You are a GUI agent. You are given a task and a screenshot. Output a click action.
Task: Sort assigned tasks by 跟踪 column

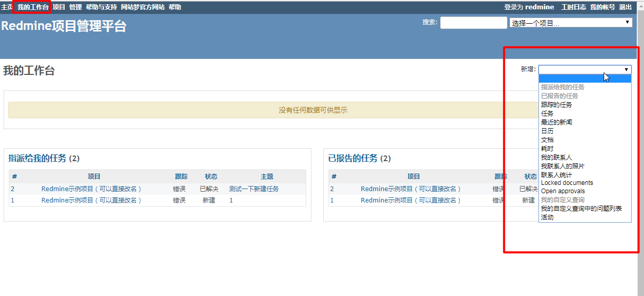click(181, 177)
